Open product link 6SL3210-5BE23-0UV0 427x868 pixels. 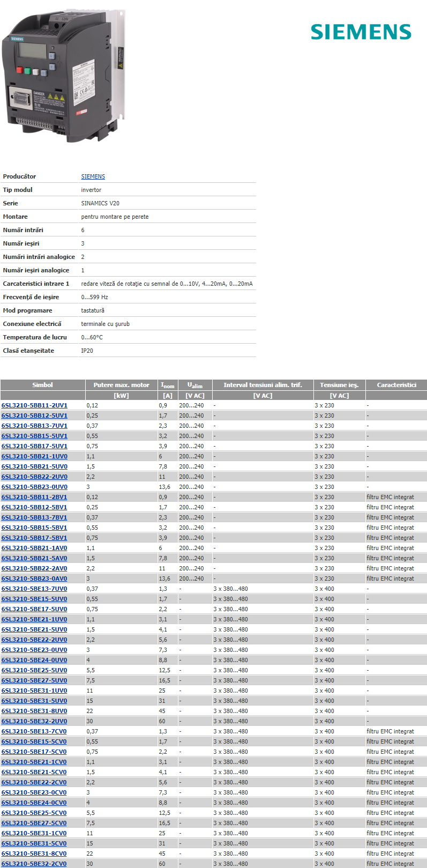pyautogui.click(x=34, y=650)
